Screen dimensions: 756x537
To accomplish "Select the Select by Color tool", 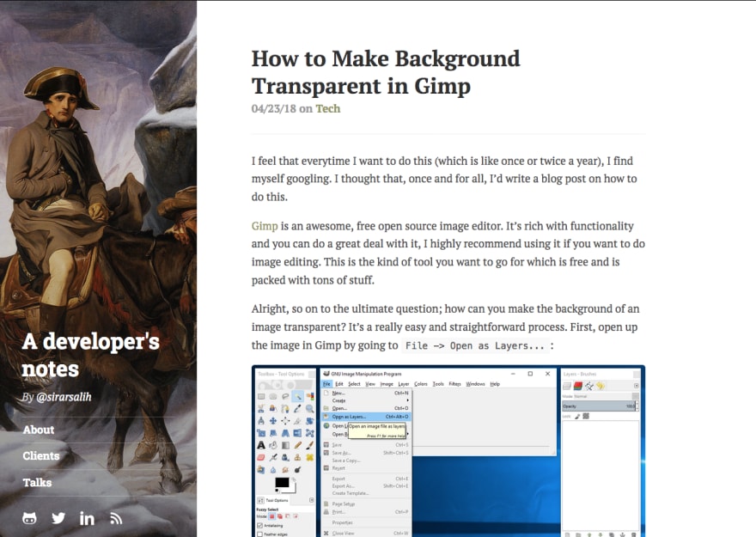I will click(310, 396).
